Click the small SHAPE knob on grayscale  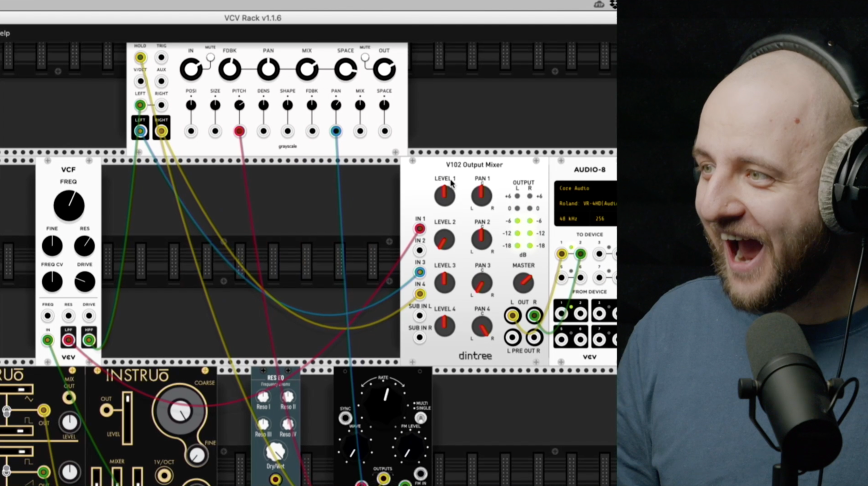click(x=287, y=105)
